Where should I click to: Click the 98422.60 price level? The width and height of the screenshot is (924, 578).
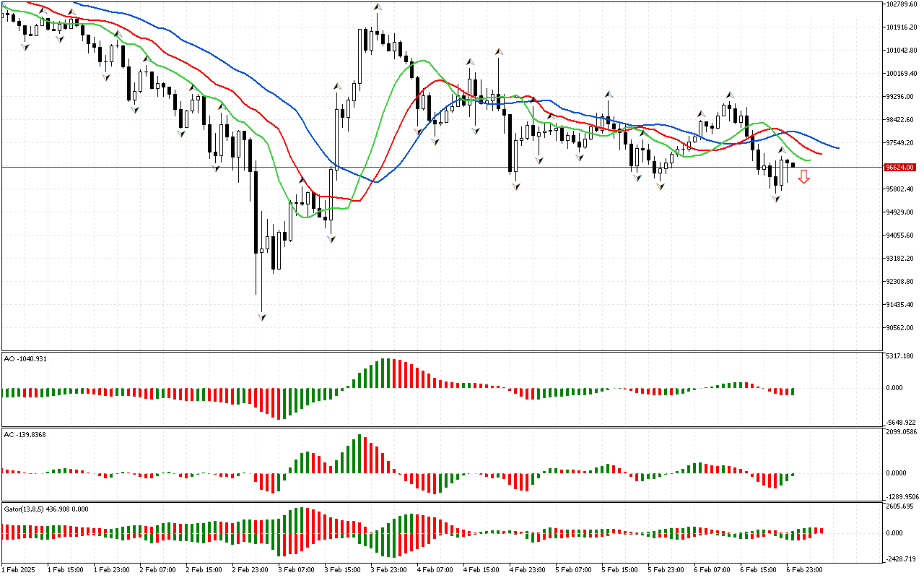pyautogui.click(x=899, y=120)
